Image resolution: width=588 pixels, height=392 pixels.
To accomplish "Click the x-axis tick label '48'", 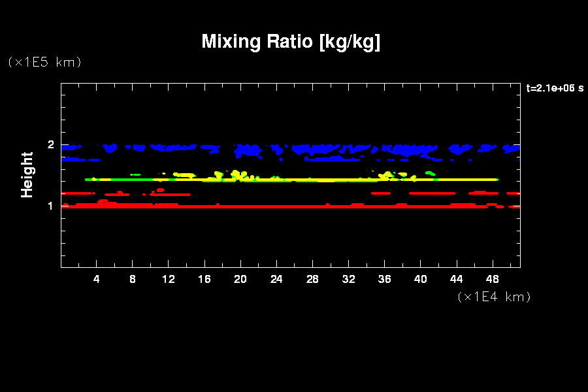I will [x=492, y=280].
